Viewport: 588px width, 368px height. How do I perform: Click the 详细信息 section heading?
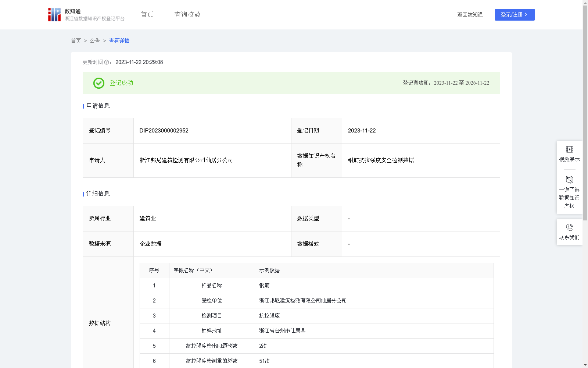click(x=98, y=194)
